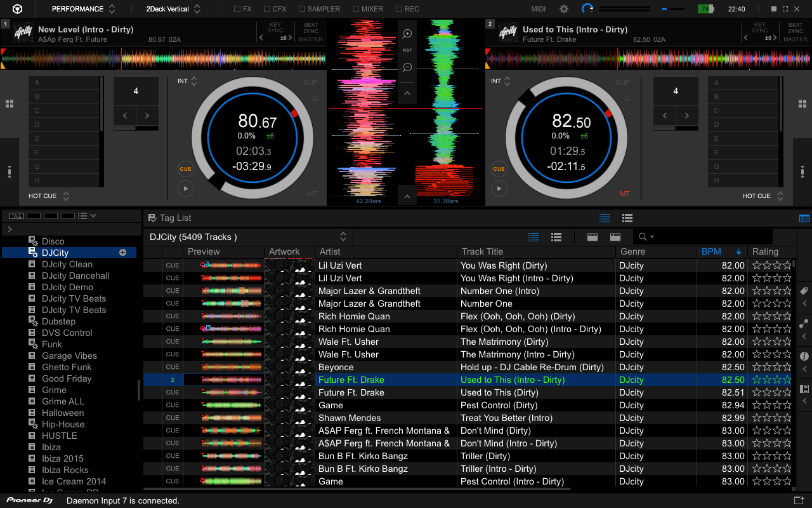812x508 pixels.
Task: Open the track info side panel
Action: tap(804, 356)
